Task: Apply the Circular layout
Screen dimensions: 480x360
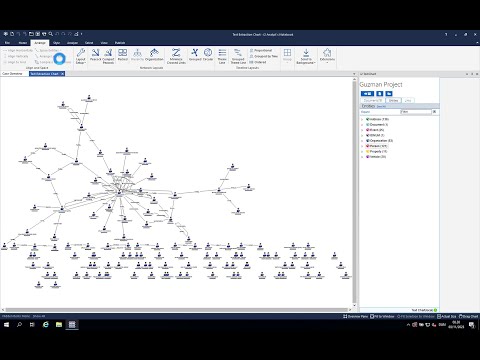Action: coord(208,55)
